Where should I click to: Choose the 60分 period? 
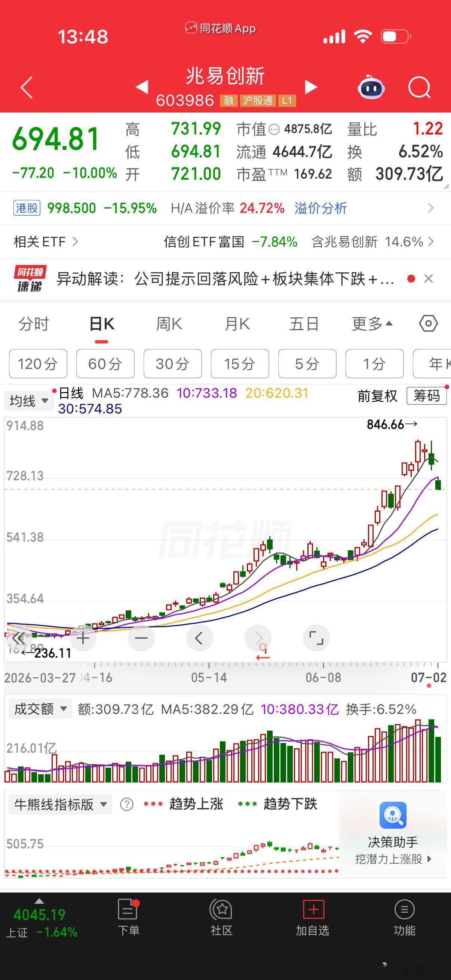[x=105, y=364]
